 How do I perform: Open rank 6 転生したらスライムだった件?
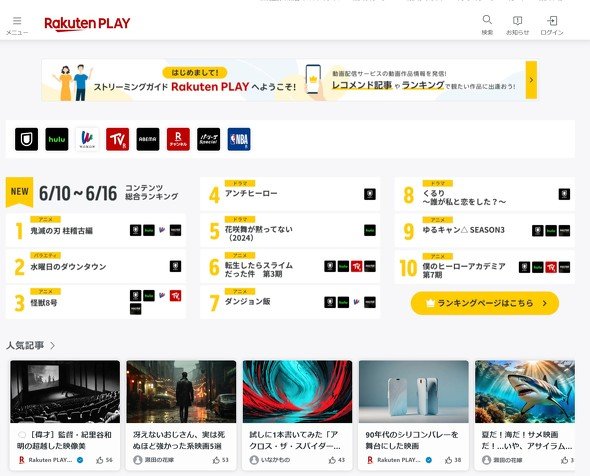(x=290, y=266)
